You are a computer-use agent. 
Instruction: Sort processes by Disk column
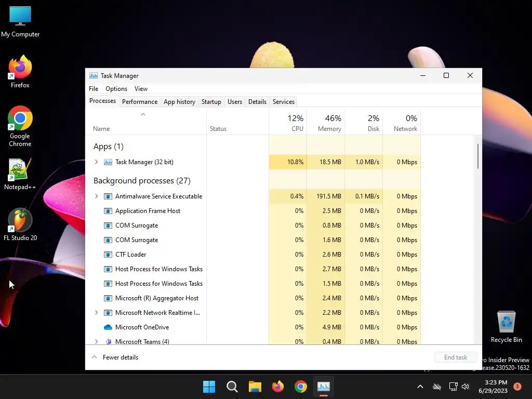pyautogui.click(x=364, y=123)
